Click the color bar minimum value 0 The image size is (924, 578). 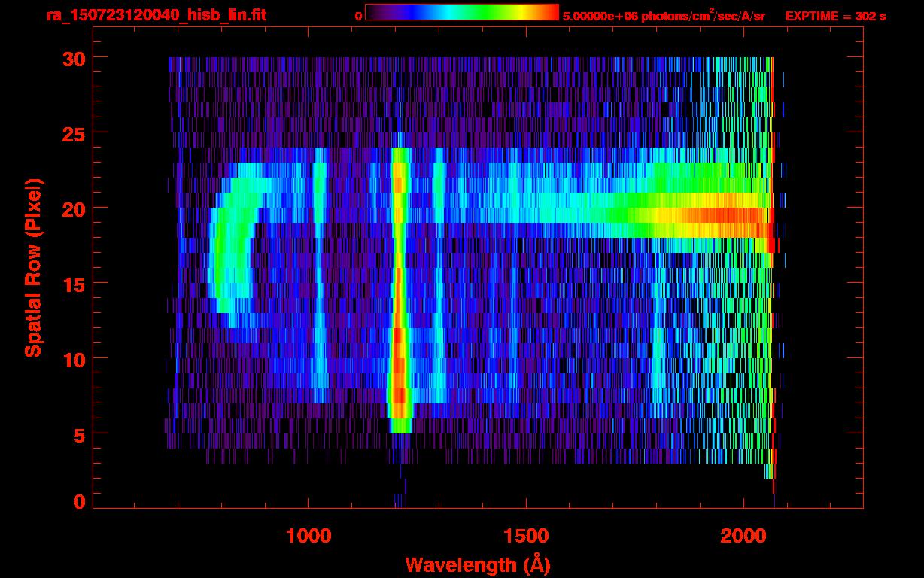click(358, 16)
